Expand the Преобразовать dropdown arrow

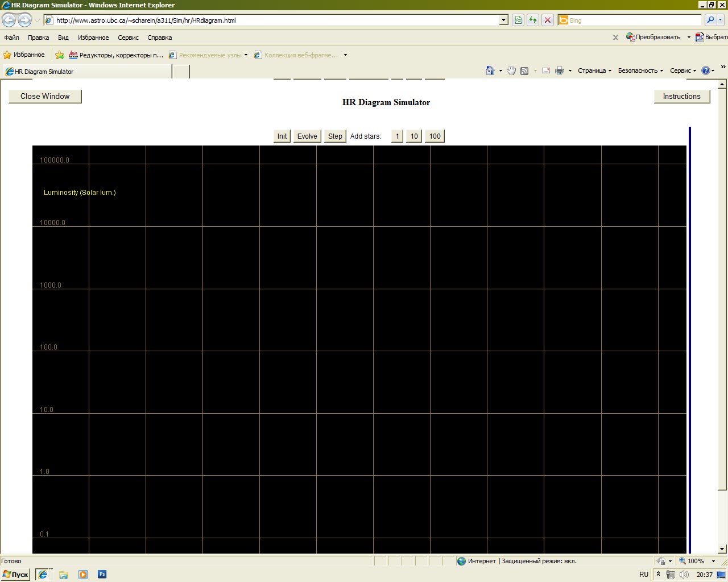[x=689, y=38]
